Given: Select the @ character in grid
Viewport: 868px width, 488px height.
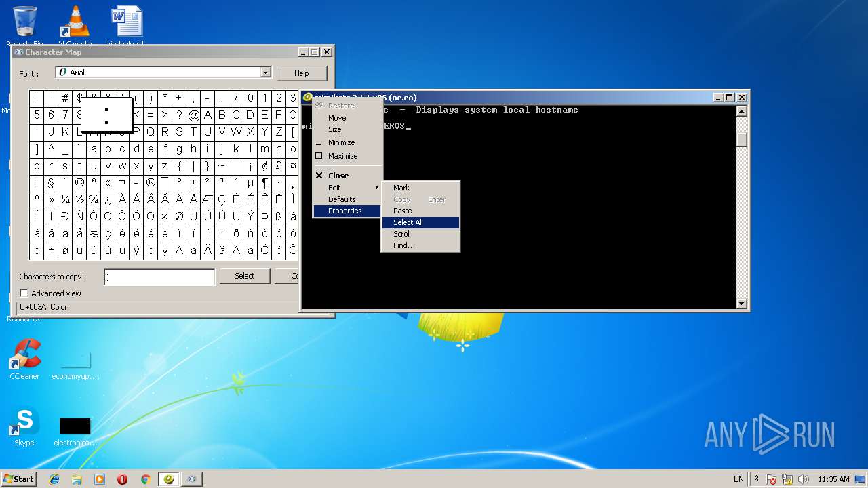Looking at the screenshot, I should click(194, 115).
